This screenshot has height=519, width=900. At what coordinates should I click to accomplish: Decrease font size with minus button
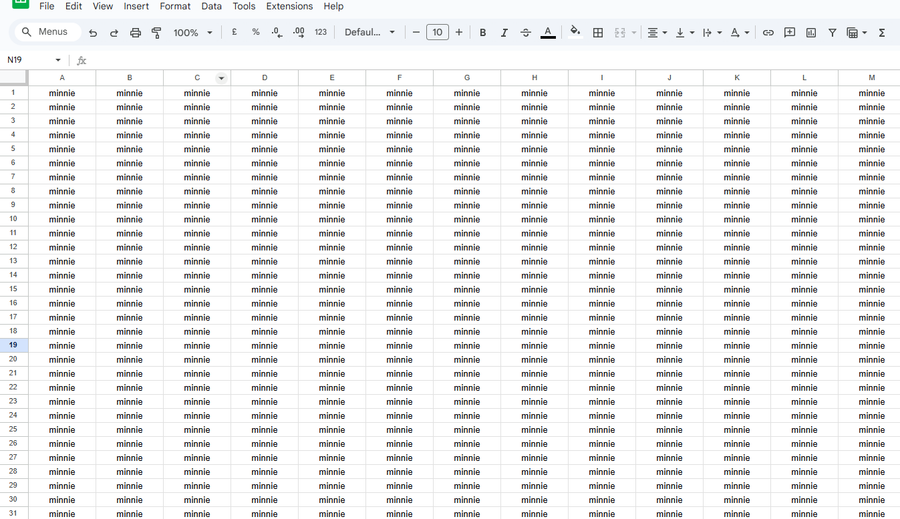point(416,32)
